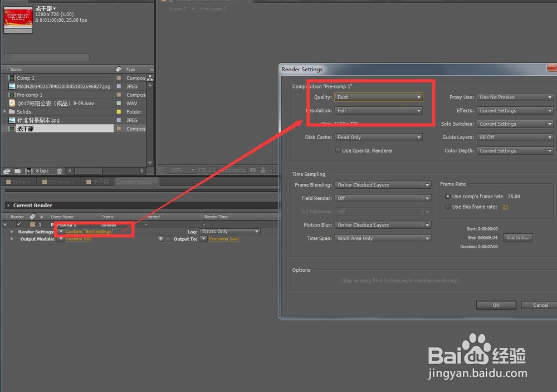Viewport: 557px width, 392px height.
Task: Open the Time Span dropdown
Action: (x=383, y=239)
